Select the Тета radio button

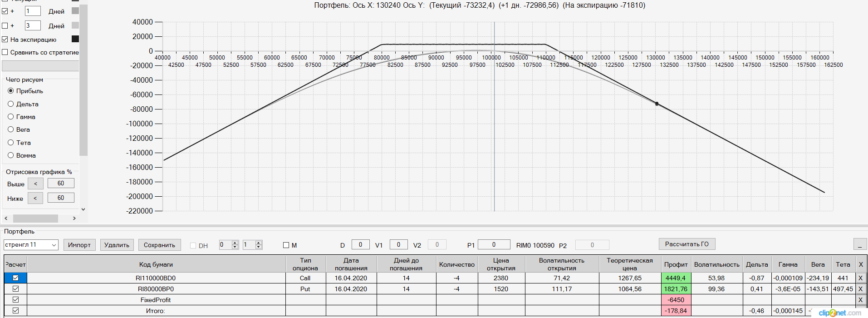(11, 143)
